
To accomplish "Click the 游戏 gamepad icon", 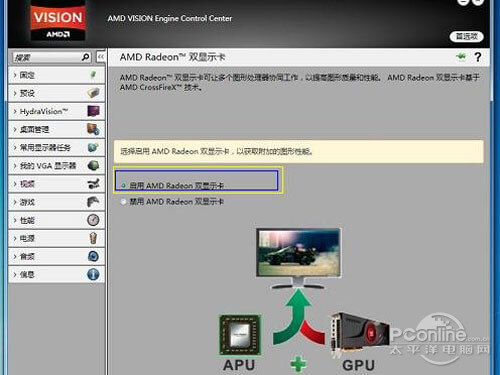I will click(x=93, y=202).
